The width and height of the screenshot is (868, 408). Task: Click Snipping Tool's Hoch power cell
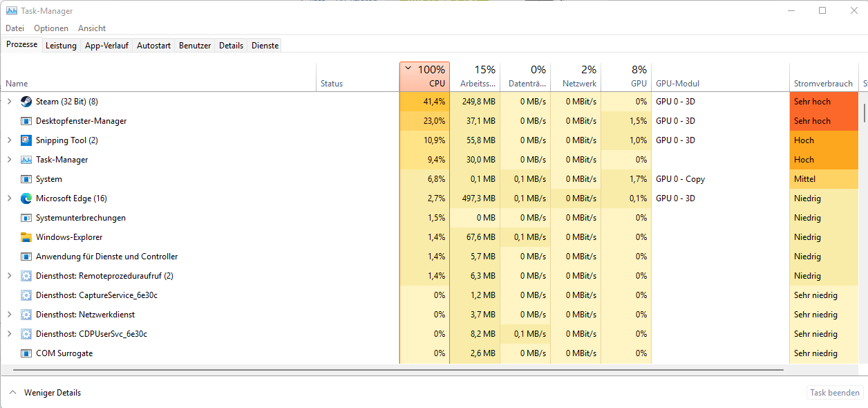[824, 140]
